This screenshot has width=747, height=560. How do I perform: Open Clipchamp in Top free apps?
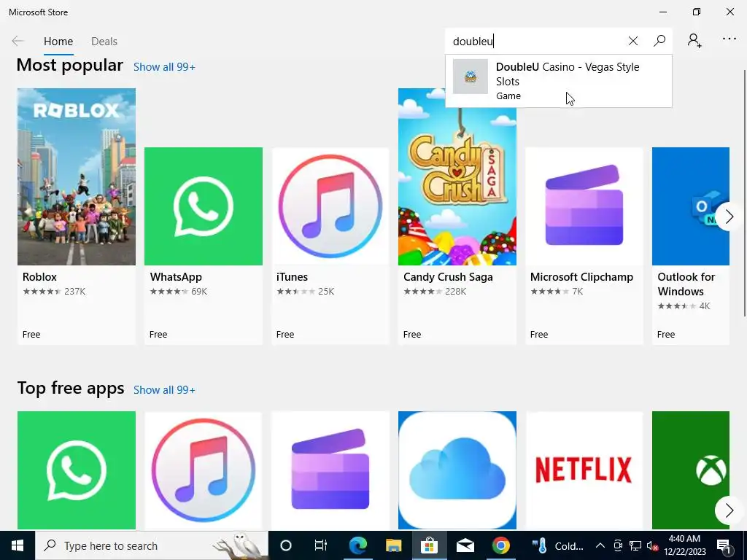pyautogui.click(x=330, y=470)
